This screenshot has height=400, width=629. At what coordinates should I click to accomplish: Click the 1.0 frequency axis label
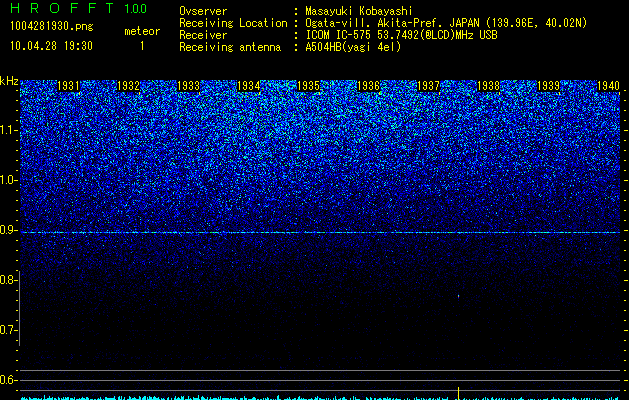[9, 180]
